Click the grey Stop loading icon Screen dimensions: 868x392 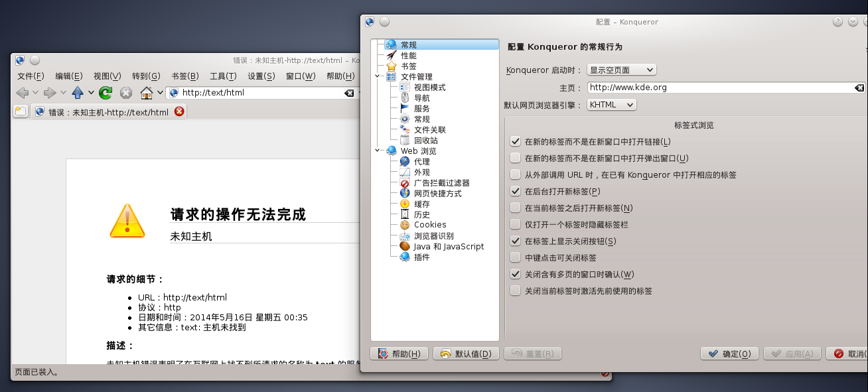[x=125, y=93]
